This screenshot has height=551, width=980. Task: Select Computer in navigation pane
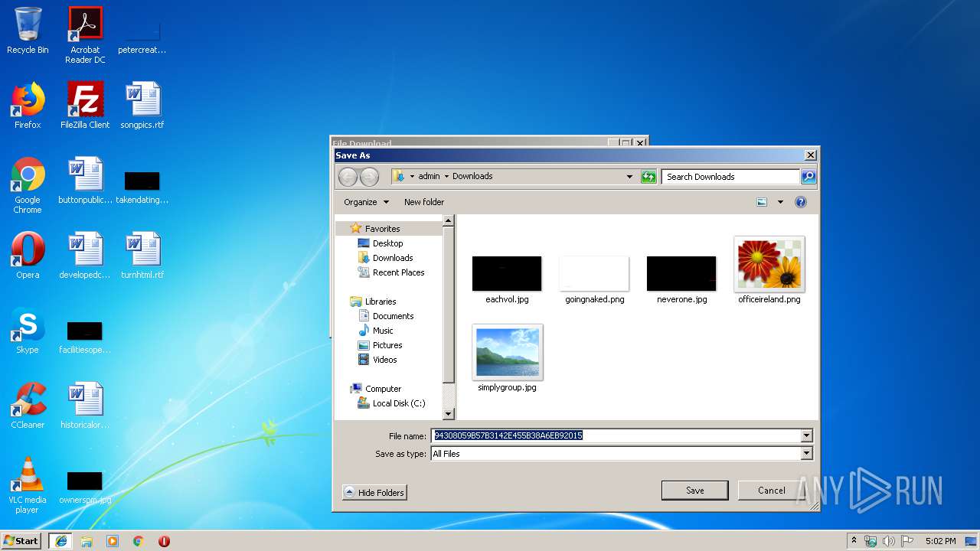pyautogui.click(x=383, y=389)
